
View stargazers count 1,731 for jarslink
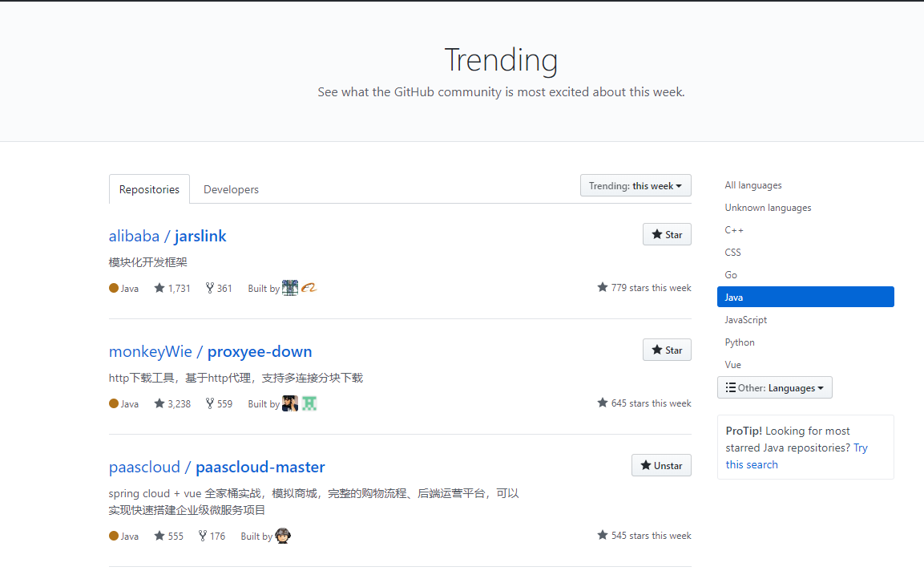tap(172, 289)
